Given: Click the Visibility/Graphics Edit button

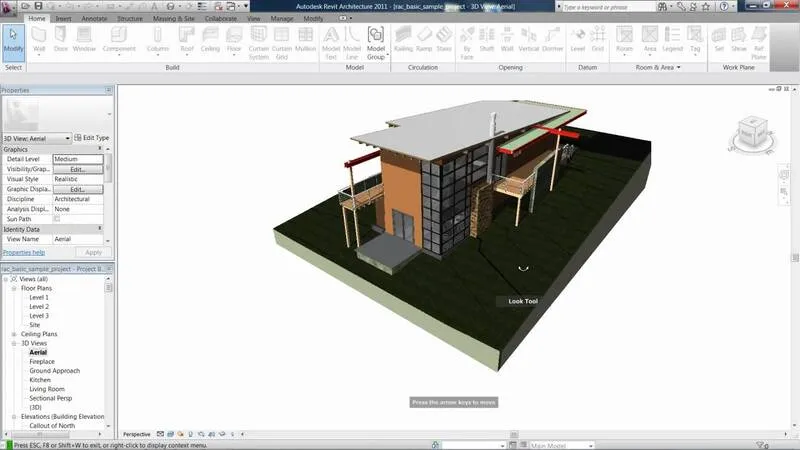Looking at the screenshot, I should tap(77, 169).
